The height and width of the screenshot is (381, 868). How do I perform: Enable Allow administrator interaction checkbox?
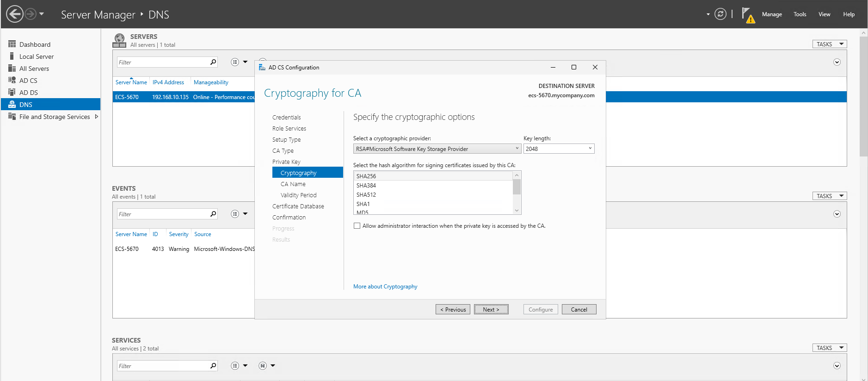(357, 226)
